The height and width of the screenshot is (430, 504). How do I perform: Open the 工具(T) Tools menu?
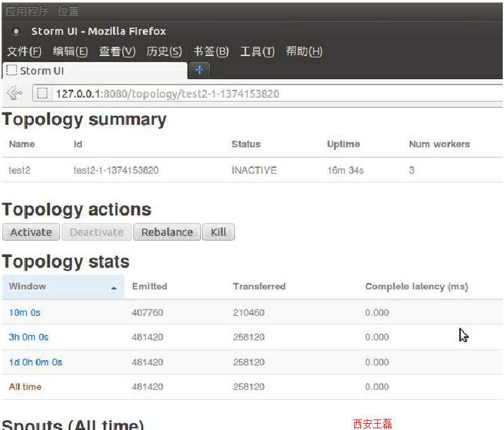[x=257, y=52]
